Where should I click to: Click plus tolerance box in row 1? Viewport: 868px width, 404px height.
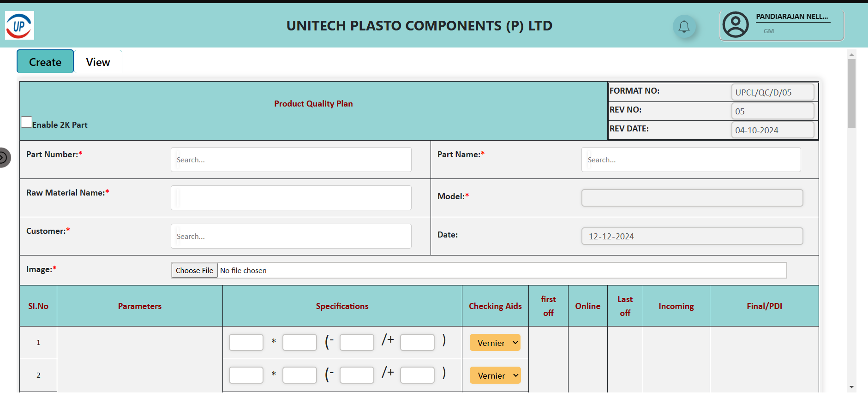click(x=417, y=343)
